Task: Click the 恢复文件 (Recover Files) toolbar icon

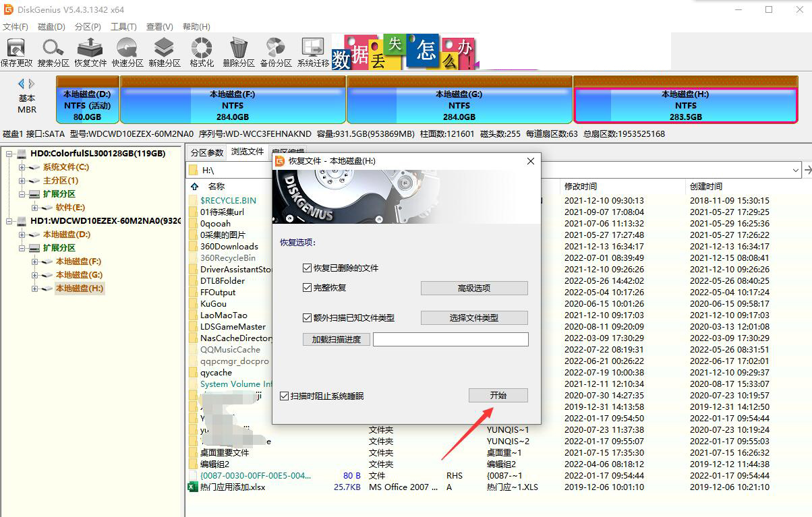Action: (90, 52)
